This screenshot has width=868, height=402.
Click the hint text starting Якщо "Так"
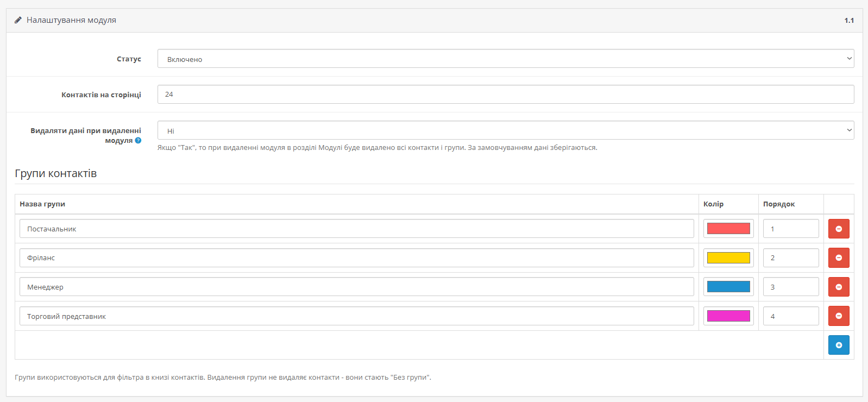coord(378,147)
